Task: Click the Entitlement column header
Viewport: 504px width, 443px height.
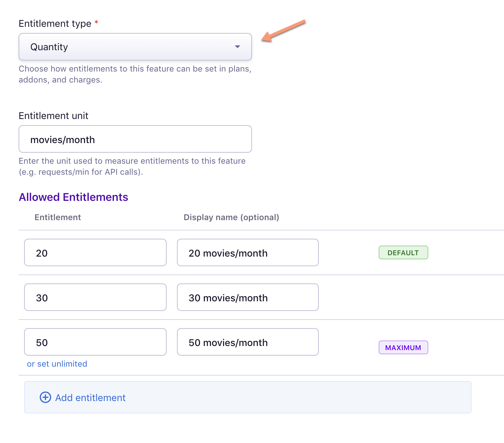Action: tap(58, 217)
